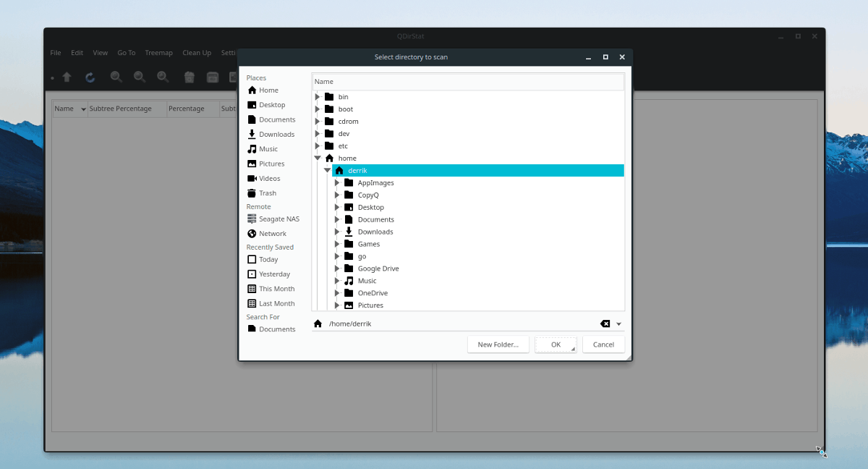
Task: Click the rightmost magnifier toolbar icon
Action: 163,77
